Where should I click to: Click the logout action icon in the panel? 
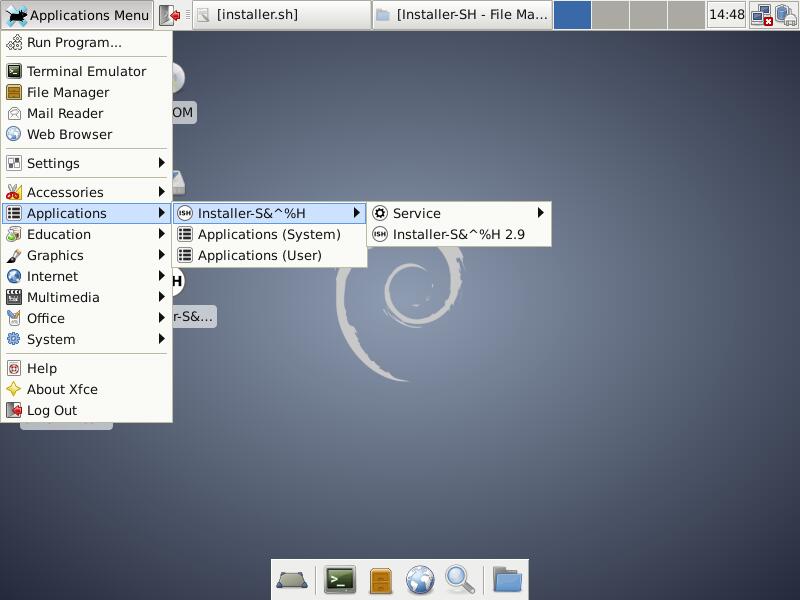click(170, 15)
